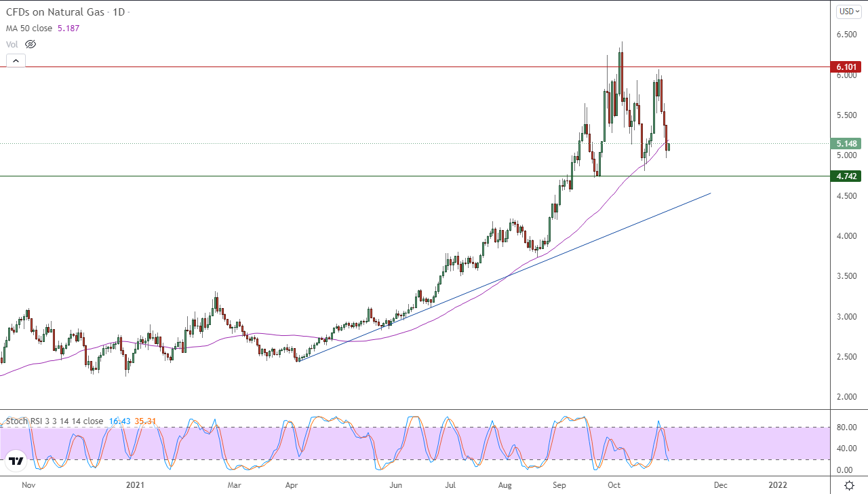
Task: Click the Nov label on time axis
Action: point(28,485)
